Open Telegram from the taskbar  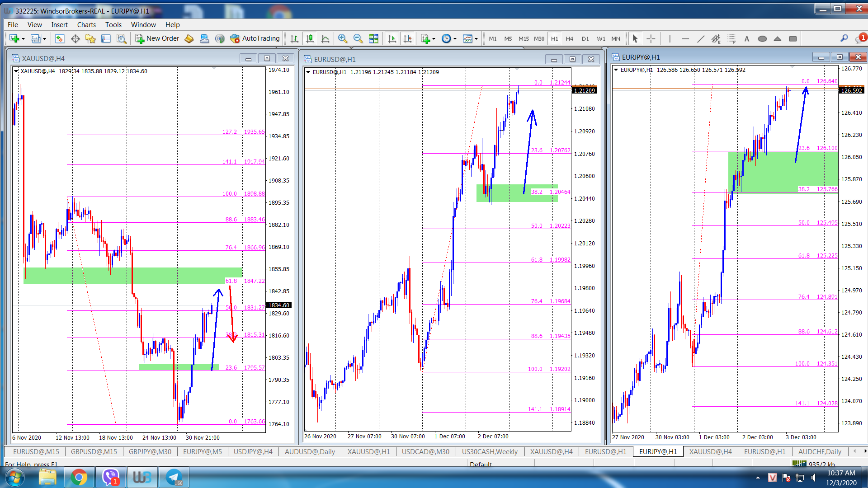(174, 477)
